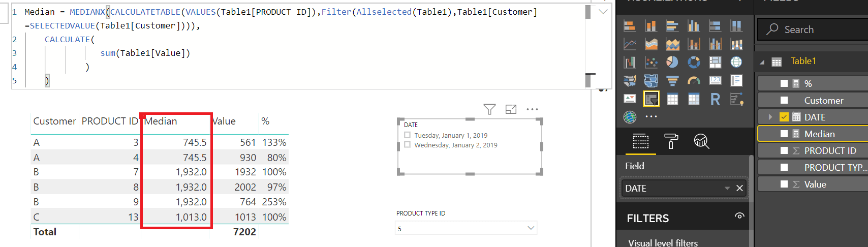The width and height of the screenshot is (868, 247).
Task: Open focus mode for the slicer
Action: (511, 109)
